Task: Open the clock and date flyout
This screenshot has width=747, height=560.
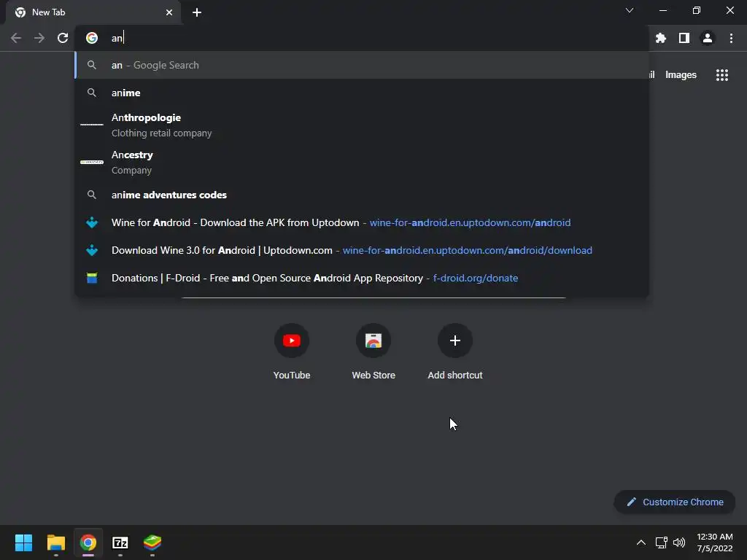Action: (715, 542)
